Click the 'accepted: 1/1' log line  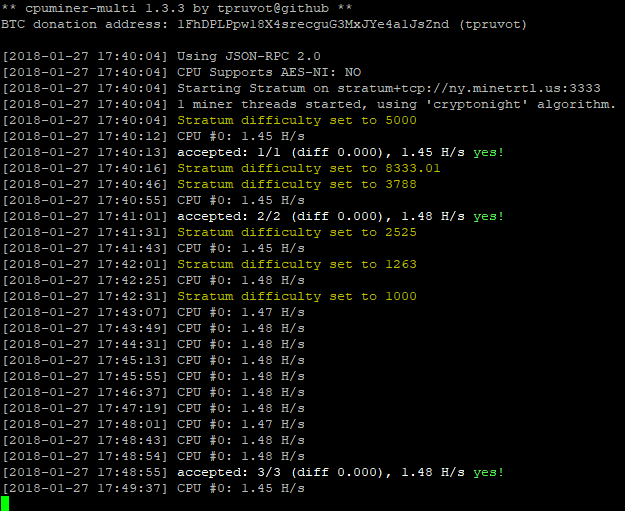pyautogui.click(x=253, y=152)
